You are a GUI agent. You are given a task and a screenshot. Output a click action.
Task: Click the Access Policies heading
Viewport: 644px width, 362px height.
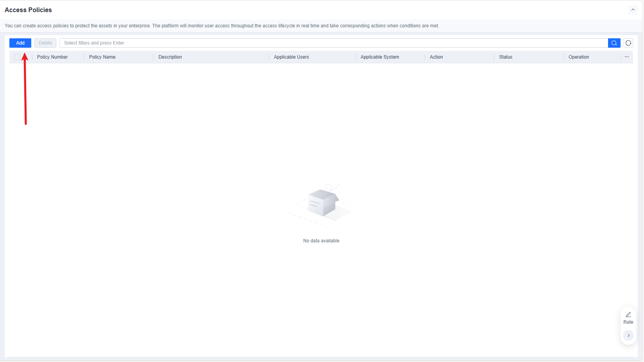coord(28,10)
